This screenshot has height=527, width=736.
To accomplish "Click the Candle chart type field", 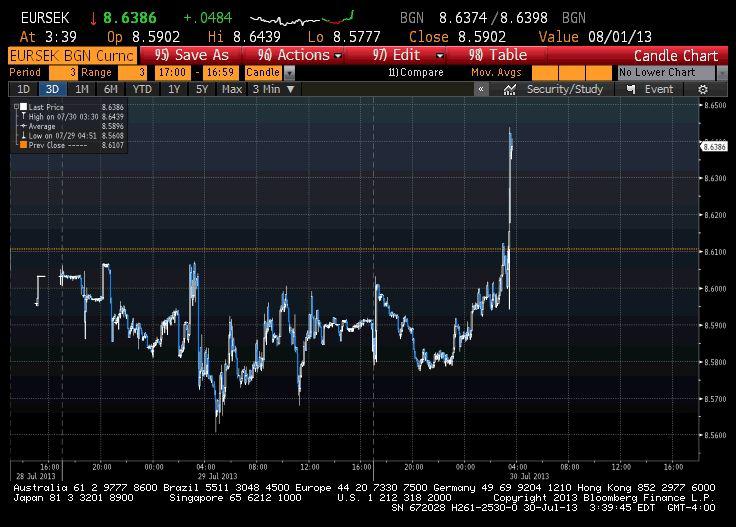I will pyautogui.click(x=263, y=73).
